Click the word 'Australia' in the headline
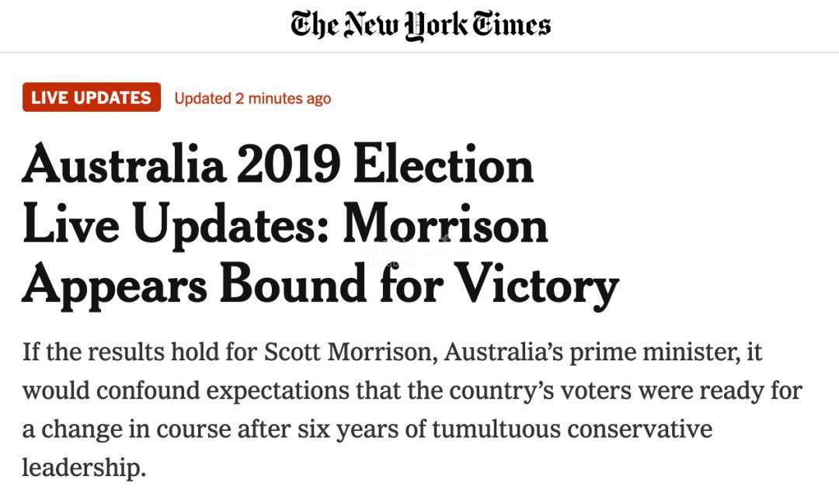This screenshot has width=839, height=504. tap(123, 165)
